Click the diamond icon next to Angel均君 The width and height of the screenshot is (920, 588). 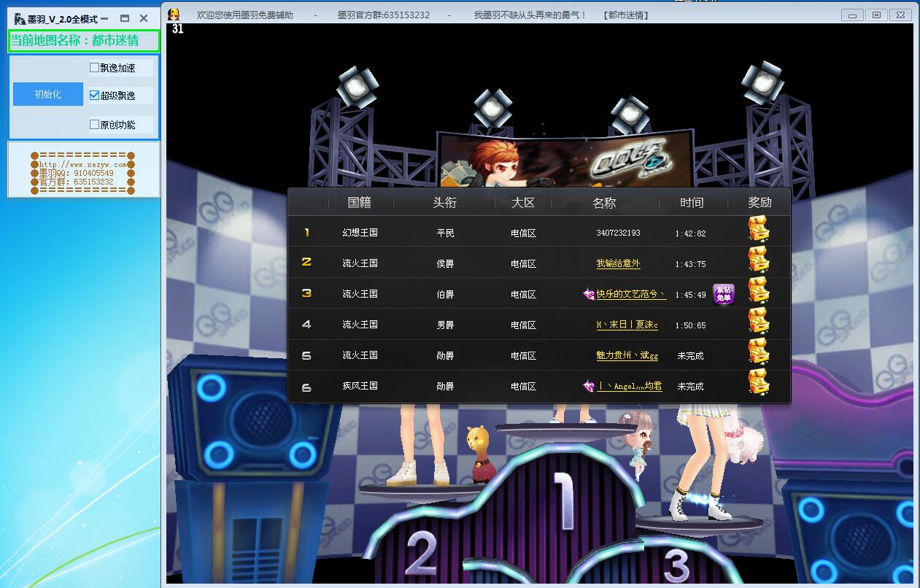589,387
